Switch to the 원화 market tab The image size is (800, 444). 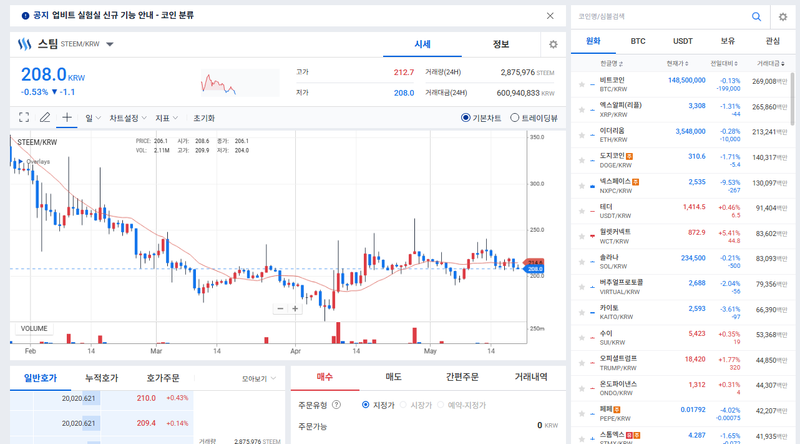(593, 41)
